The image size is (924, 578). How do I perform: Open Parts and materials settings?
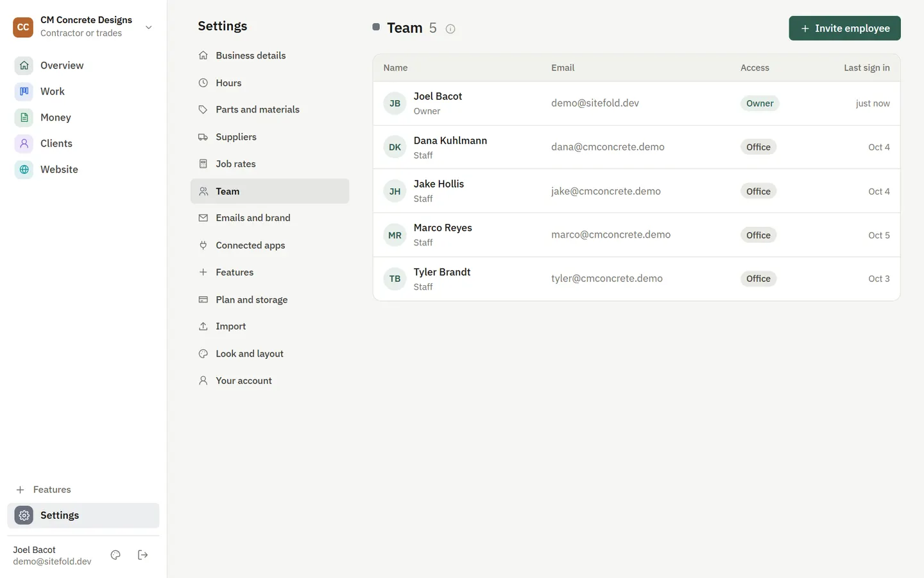point(269,110)
